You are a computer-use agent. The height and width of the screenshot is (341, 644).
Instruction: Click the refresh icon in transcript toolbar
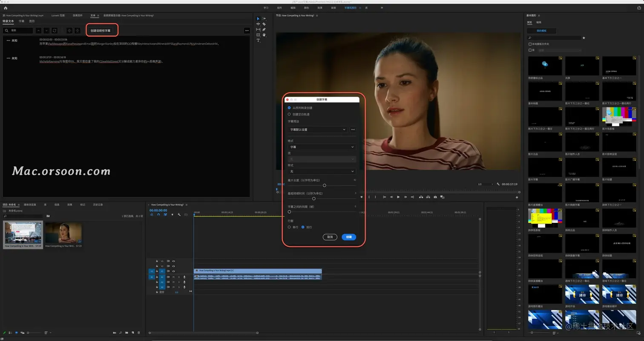[x=55, y=31]
